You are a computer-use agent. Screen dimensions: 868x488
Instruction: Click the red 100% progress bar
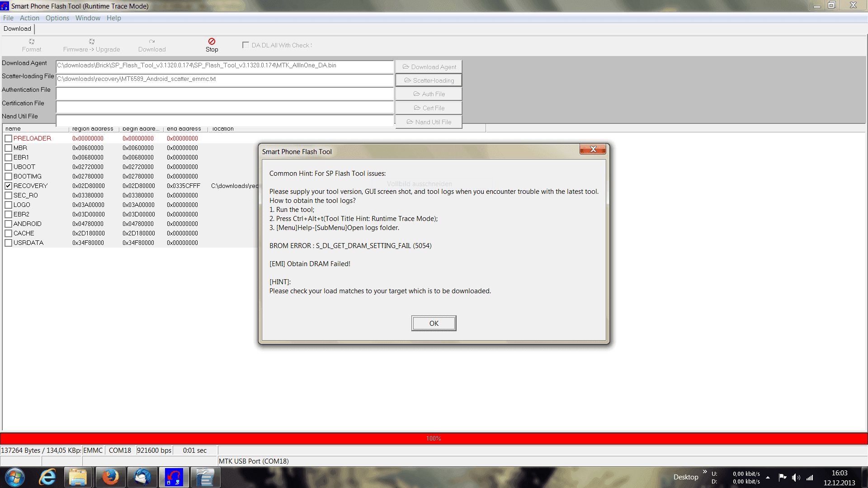coord(434,438)
